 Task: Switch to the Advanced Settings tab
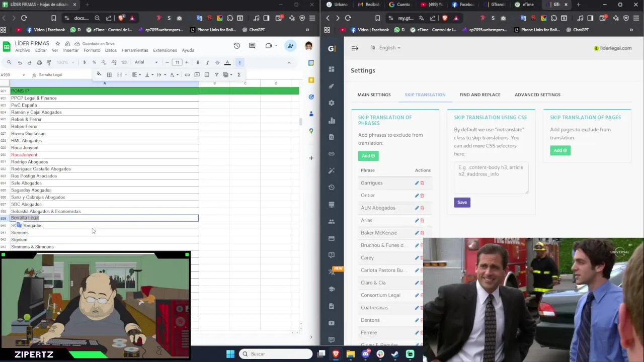(x=537, y=95)
